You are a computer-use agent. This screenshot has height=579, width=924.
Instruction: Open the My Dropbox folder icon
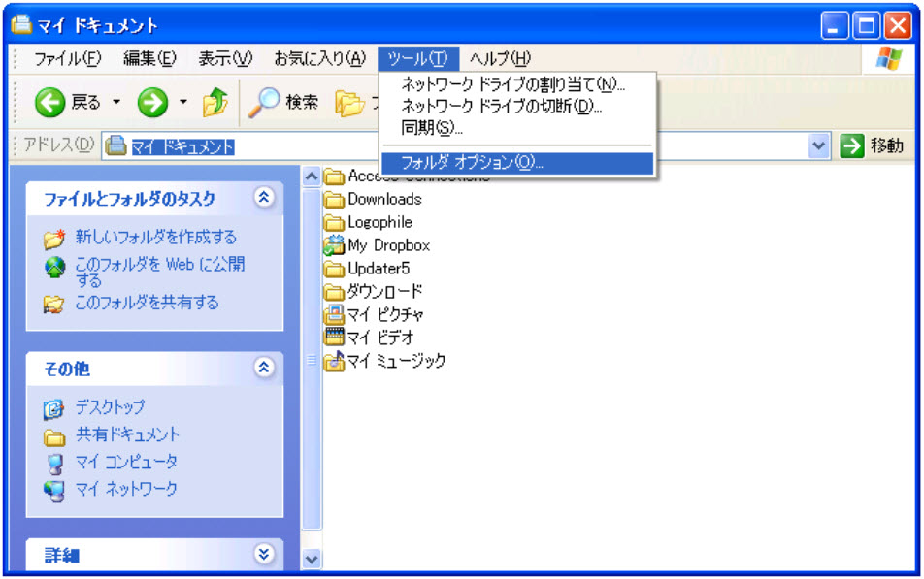(334, 245)
